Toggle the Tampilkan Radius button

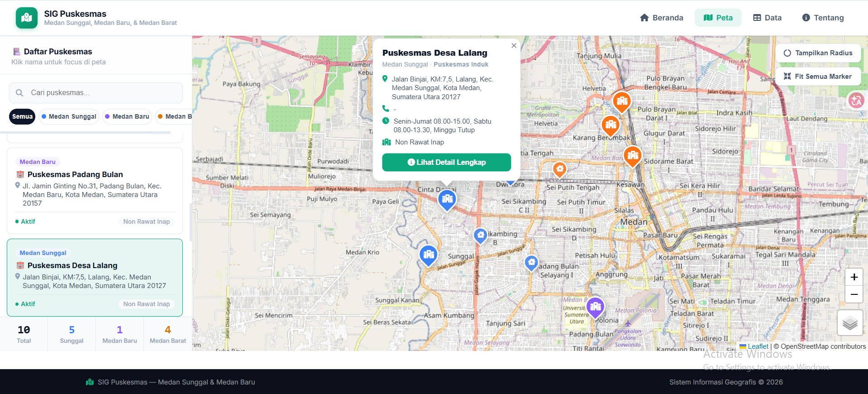tap(818, 53)
